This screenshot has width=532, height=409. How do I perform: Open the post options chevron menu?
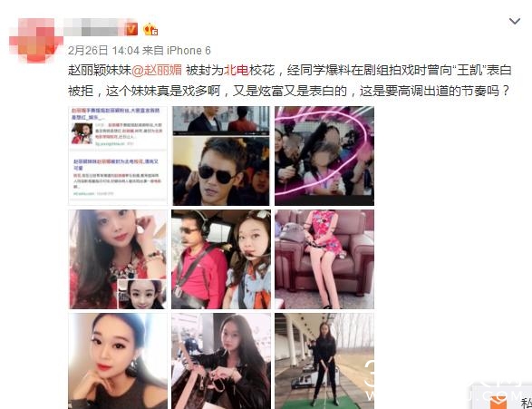[515, 22]
